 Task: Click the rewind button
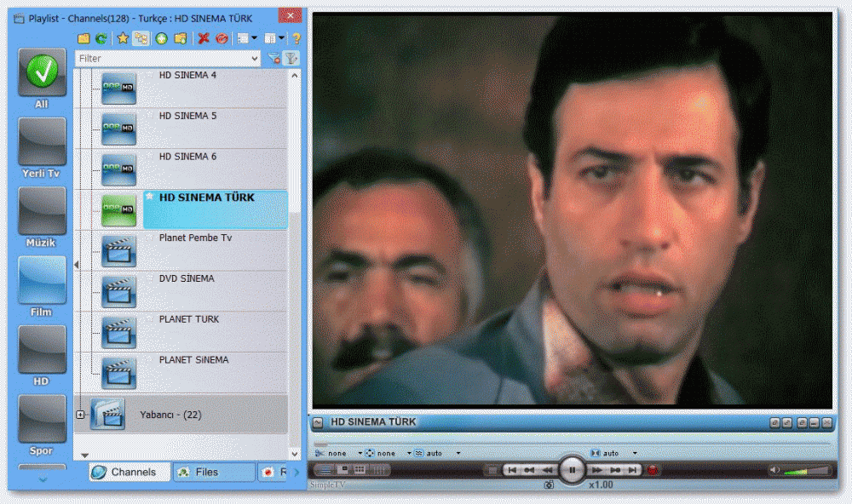click(547, 470)
